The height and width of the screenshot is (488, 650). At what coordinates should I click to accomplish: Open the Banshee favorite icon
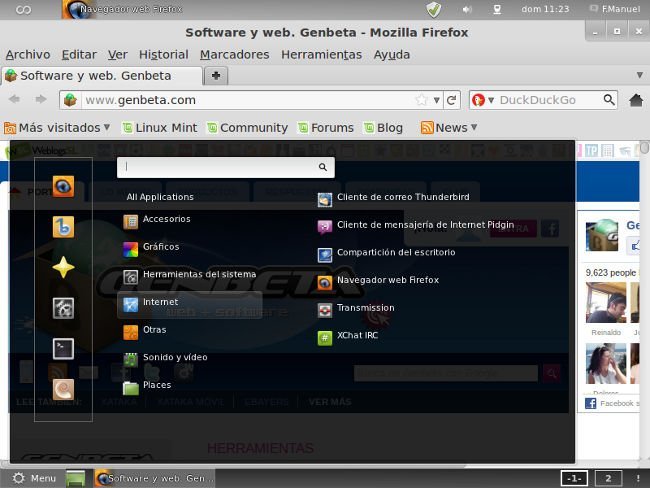click(x=63, y=227)
